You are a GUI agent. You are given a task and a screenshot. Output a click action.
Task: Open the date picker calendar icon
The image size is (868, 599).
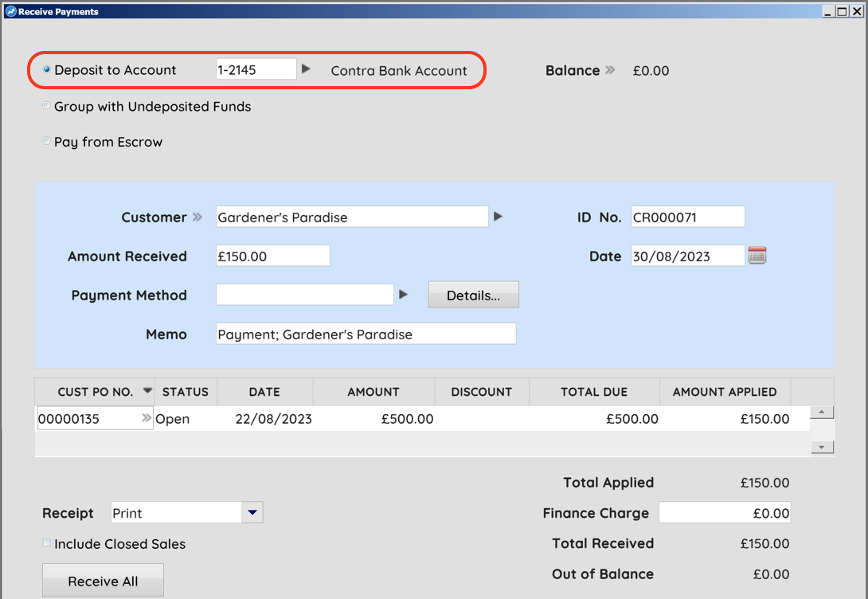757,256
